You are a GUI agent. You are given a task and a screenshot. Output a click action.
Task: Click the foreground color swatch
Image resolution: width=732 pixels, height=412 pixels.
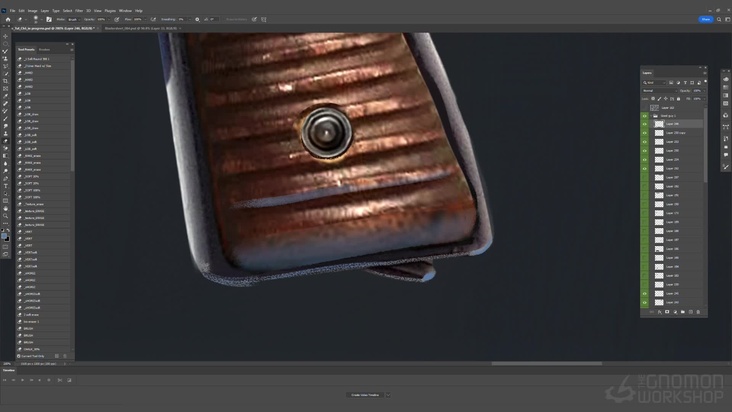4,236
